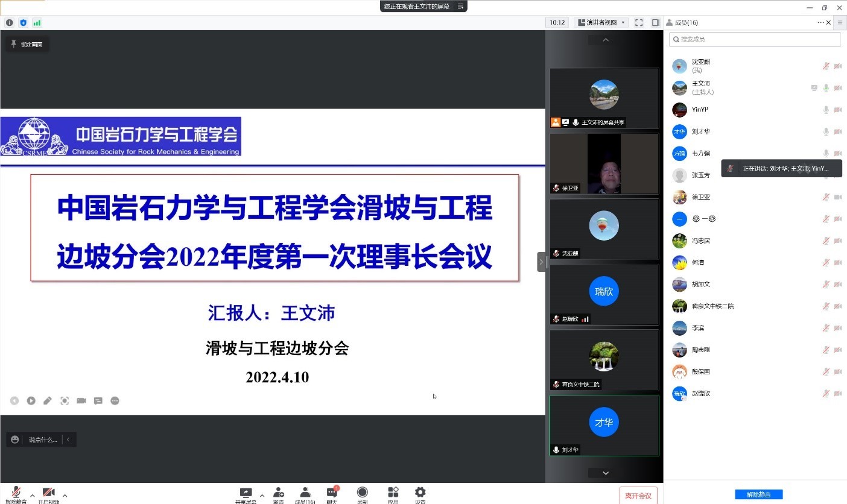847x504 pixels.
Task: Open the 成员(16) members tab in the toolbar
Action: coord(305,494)
